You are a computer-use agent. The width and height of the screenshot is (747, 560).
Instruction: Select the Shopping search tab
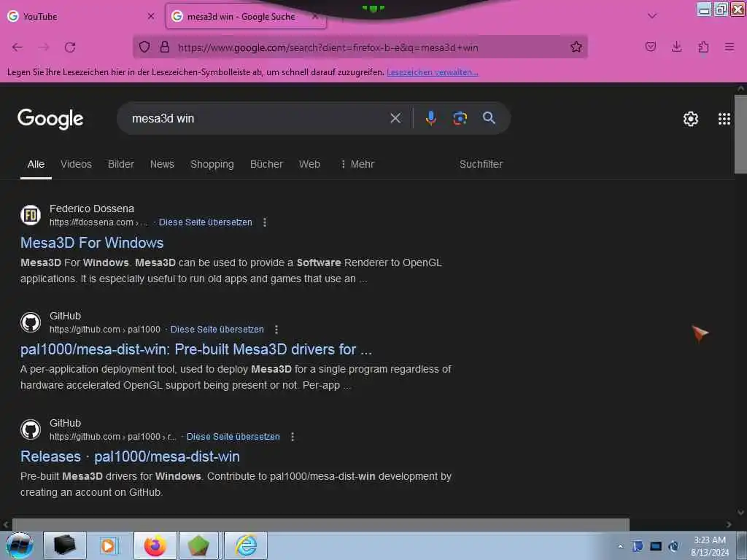coord(212,164)
